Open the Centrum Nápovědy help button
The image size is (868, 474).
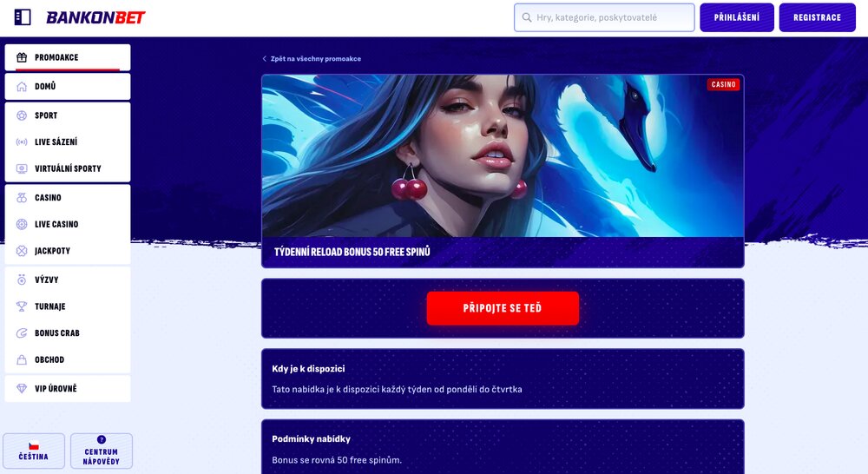102,451
